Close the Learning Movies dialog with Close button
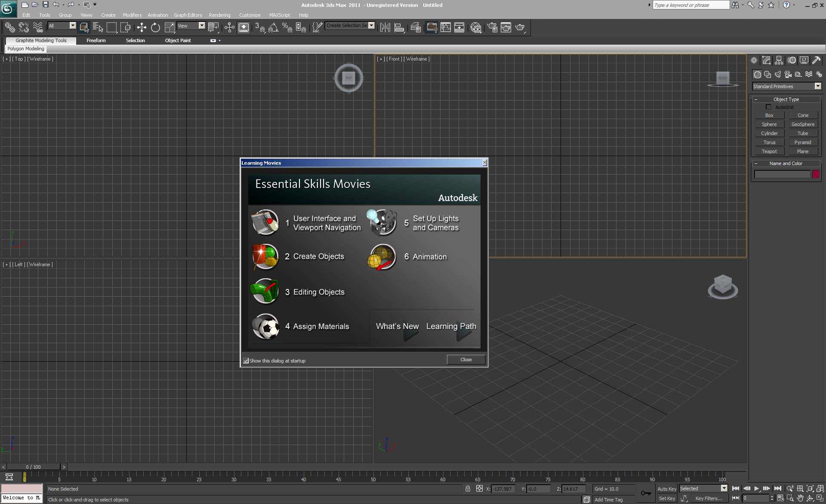826x504 pixels. (466, 360)
